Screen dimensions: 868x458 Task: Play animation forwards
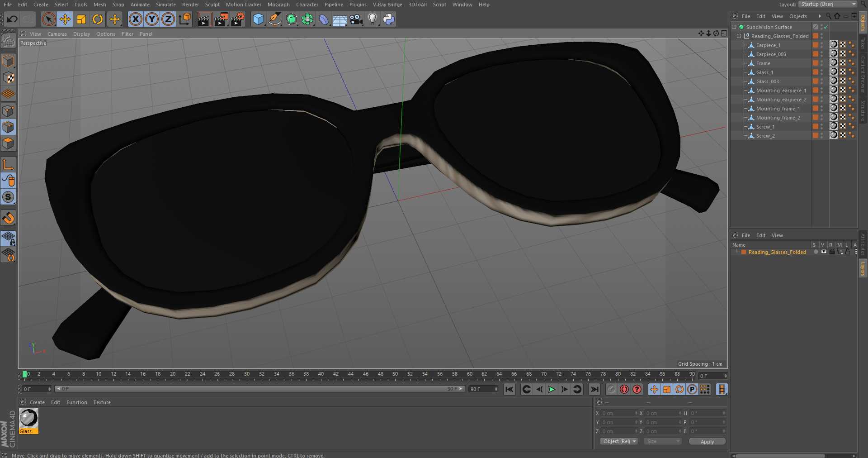(x=552, y=389)
